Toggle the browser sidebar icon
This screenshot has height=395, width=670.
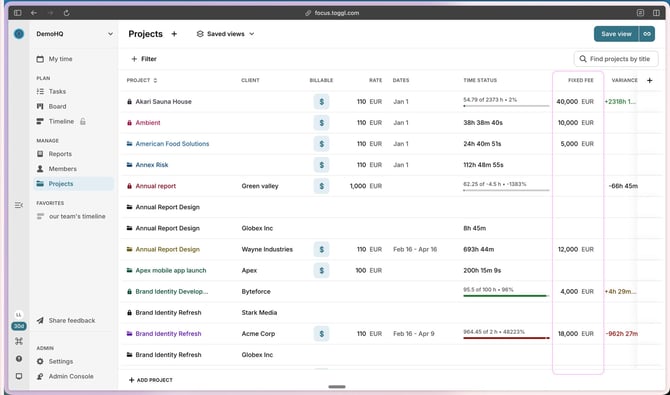(18, 13)
